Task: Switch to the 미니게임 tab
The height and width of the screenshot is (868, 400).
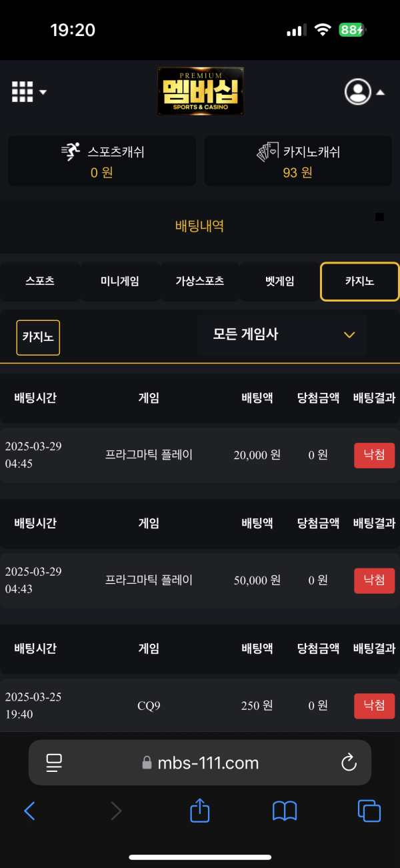Action: click(x=120, y=282)
